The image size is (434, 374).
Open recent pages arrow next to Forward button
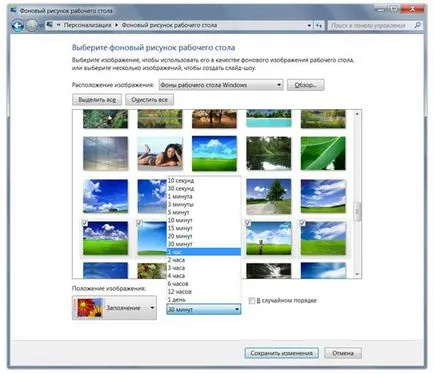(40, 25)
